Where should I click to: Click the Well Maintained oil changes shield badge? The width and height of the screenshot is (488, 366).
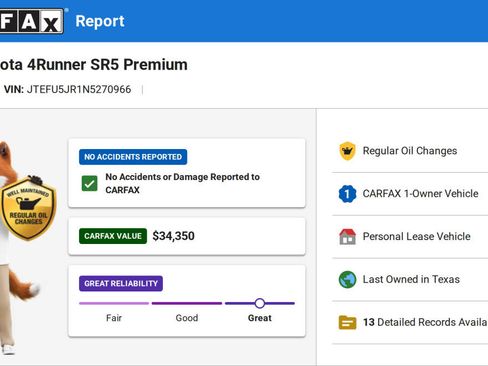click(28, 208)
